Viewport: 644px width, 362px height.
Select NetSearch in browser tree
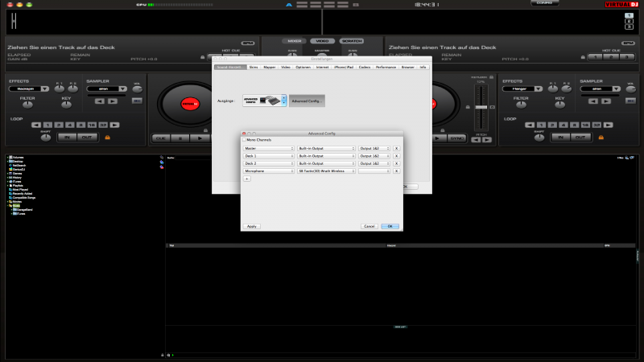click(19, 166)
